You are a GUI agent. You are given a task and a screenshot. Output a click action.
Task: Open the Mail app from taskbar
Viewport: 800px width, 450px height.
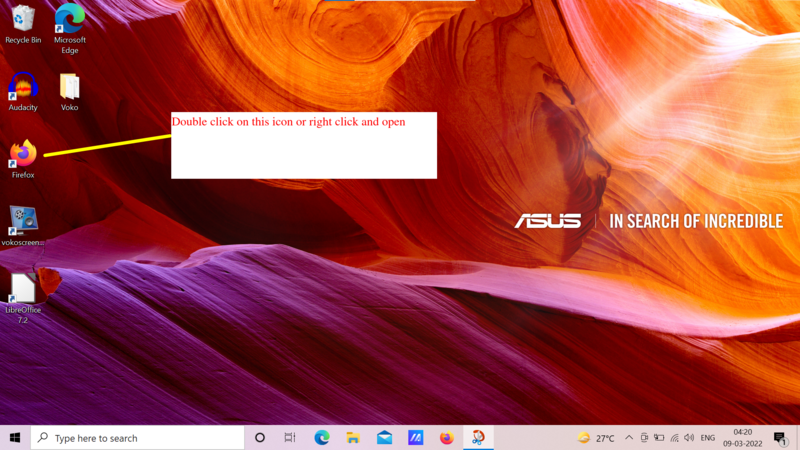pos(384,438)
